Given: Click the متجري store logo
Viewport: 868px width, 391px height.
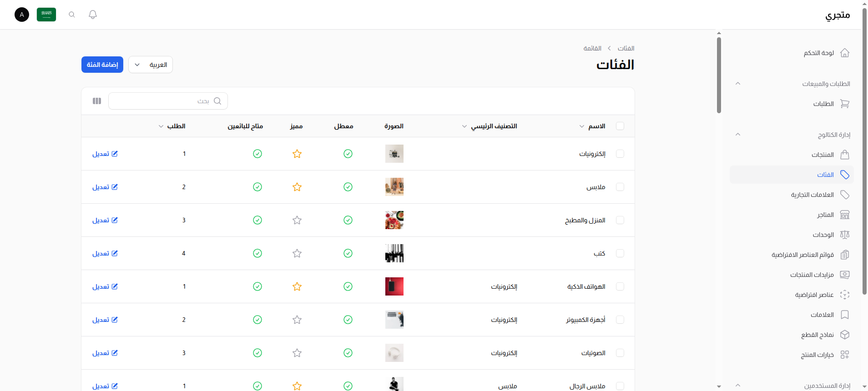Looking at the screenshot, I should pos(838,15).
